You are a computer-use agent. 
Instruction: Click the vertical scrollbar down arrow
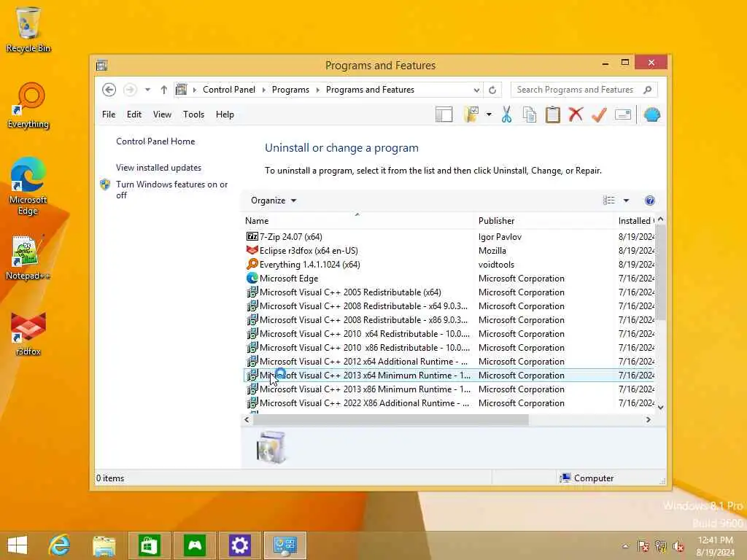coord(660,407)
